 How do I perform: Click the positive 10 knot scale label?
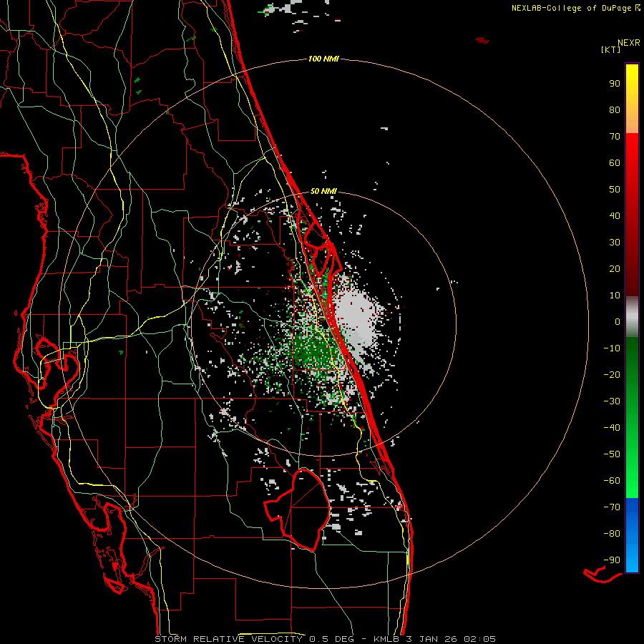coord(615,296)
